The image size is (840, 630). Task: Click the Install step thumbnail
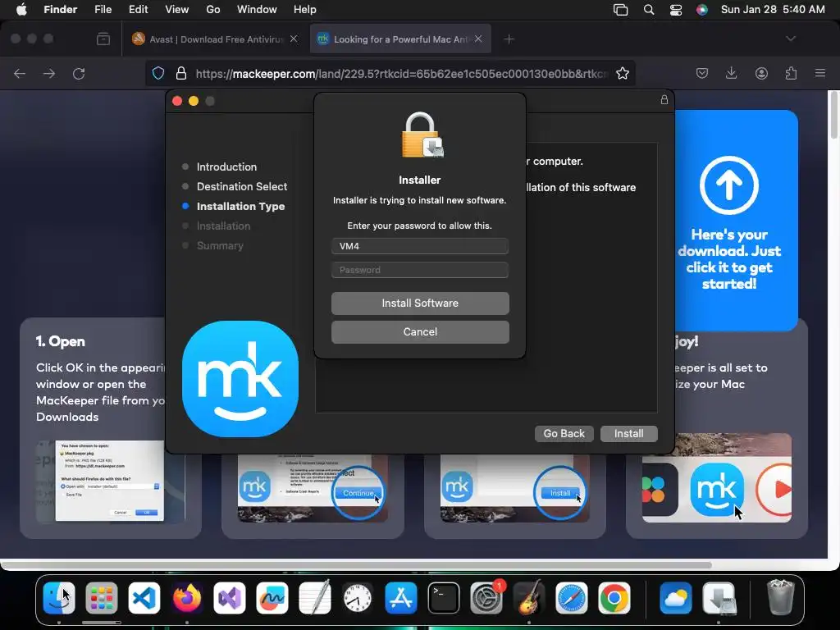pyautogui.click(x=515, y=488)
